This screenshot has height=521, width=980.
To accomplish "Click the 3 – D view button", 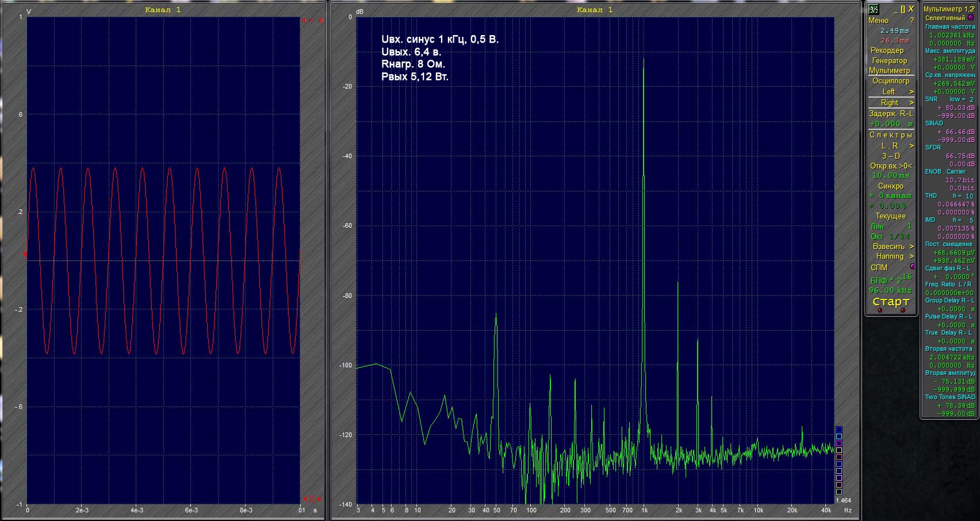I will point(891,156).
